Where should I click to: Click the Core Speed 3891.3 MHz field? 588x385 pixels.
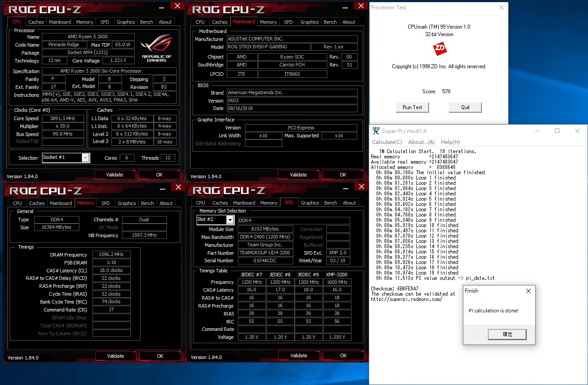click(x=63, y=118)
